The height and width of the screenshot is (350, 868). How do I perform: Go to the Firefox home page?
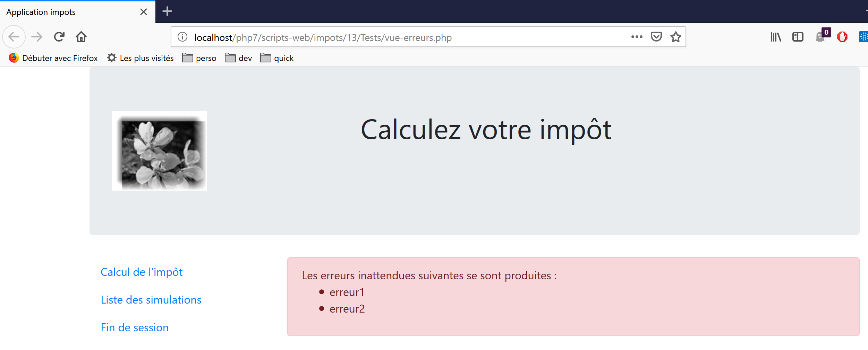click(81, 37)
